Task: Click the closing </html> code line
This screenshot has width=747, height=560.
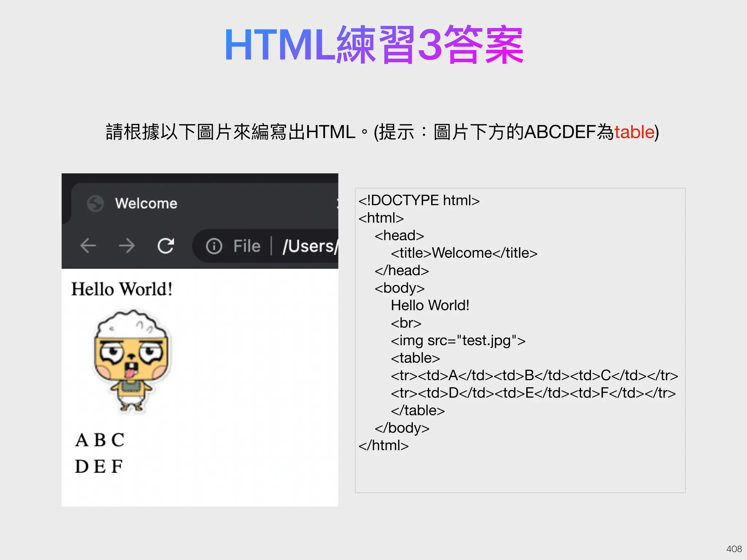Action: point(383,446)
